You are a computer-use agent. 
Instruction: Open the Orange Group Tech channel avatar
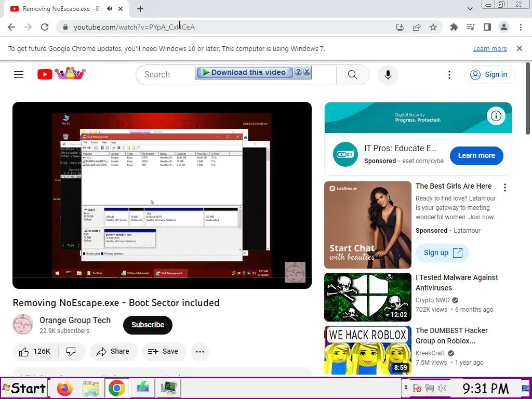coord(23,325)
